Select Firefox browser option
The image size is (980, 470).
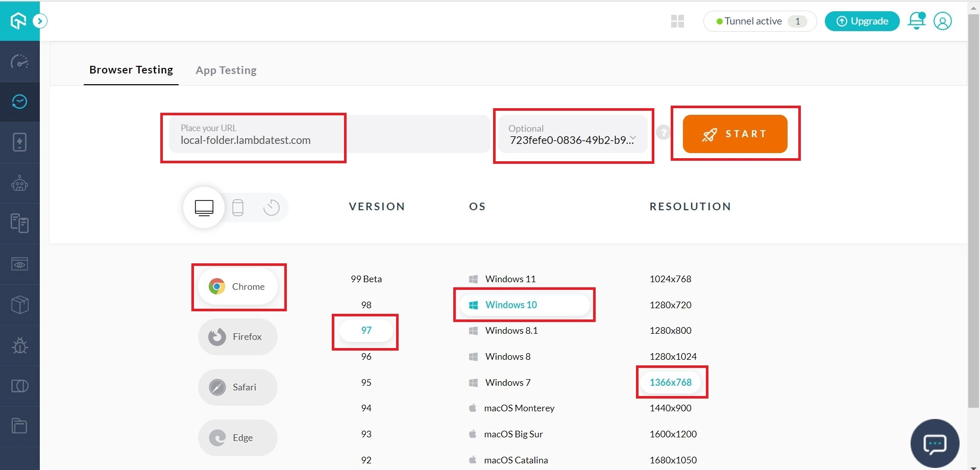(x=238, y=337)
